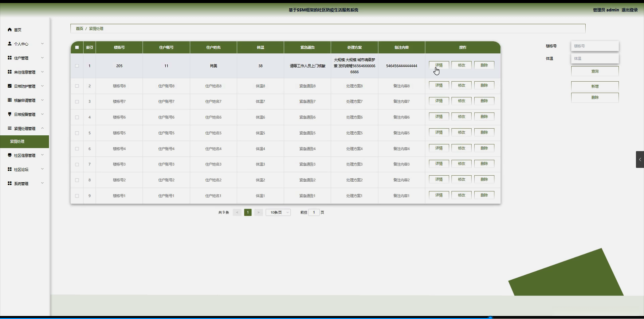Expand the 社区信息管理 chevron
The width and height of the screenshot is (644, 319).
[x=42, y=155]
